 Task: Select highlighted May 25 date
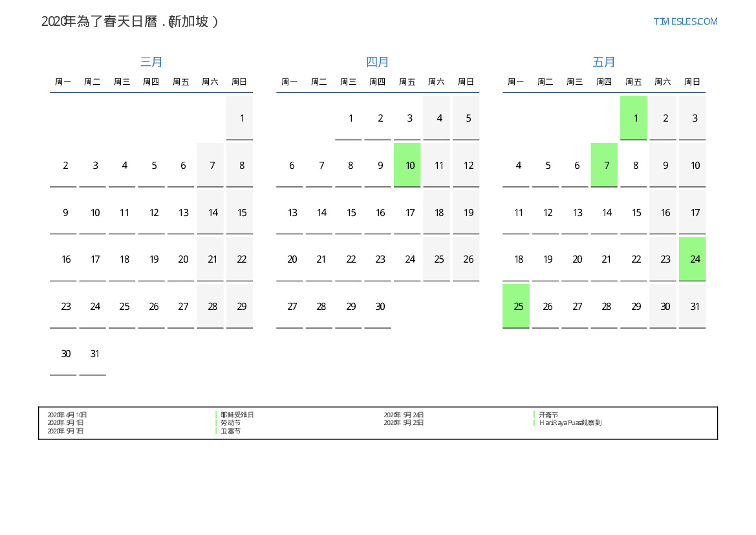click(x=516, y=307)
